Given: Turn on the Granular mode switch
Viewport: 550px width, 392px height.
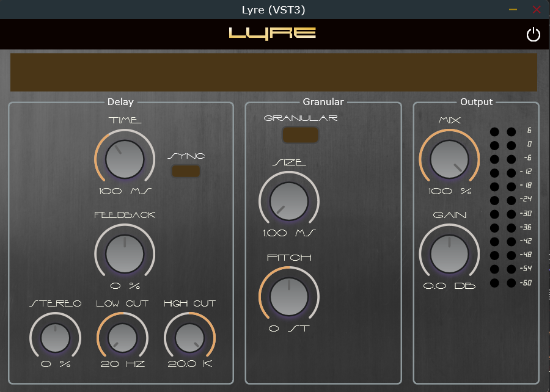Looking at the screenshot, I should [x=300, y=135].
